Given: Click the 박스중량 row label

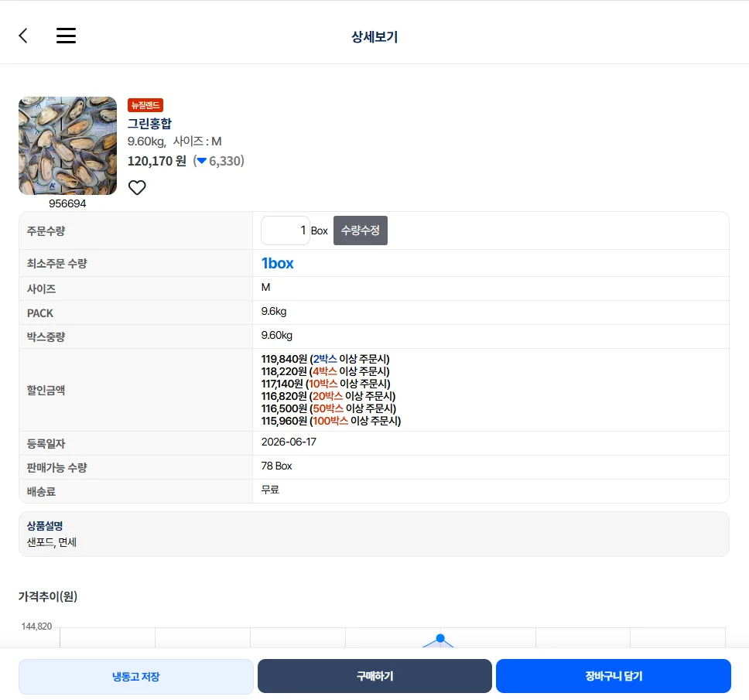Looking at the screenshot, I should point(46,336).
